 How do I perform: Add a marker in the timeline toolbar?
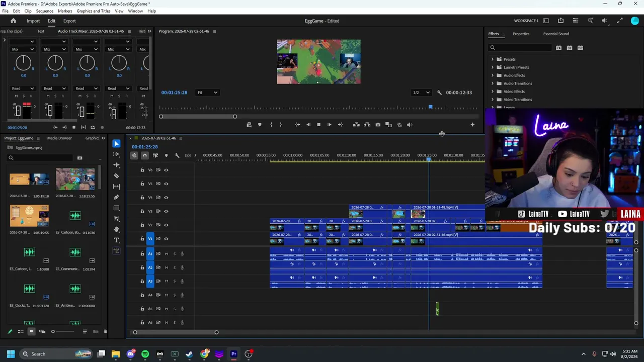pyautogui.click(x=166, y=155)
